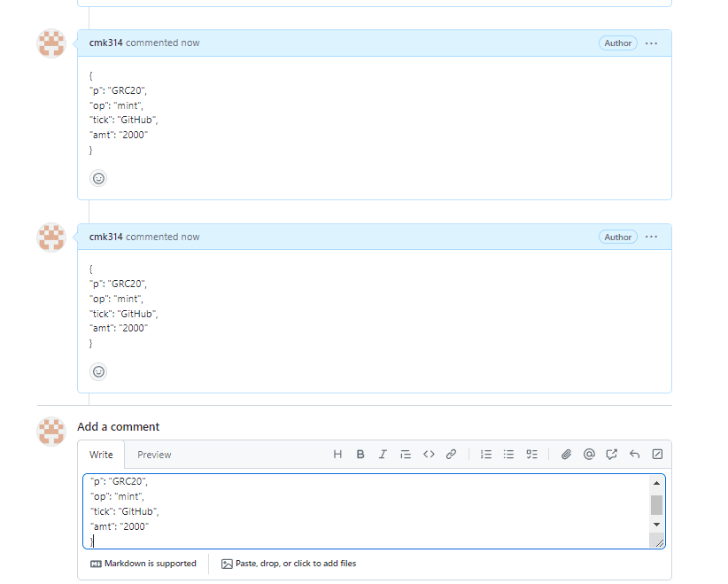Image resolution: width=728 pixels, height=584 pixels.
Task: Insert a numbered list
Action: [486, 455]
